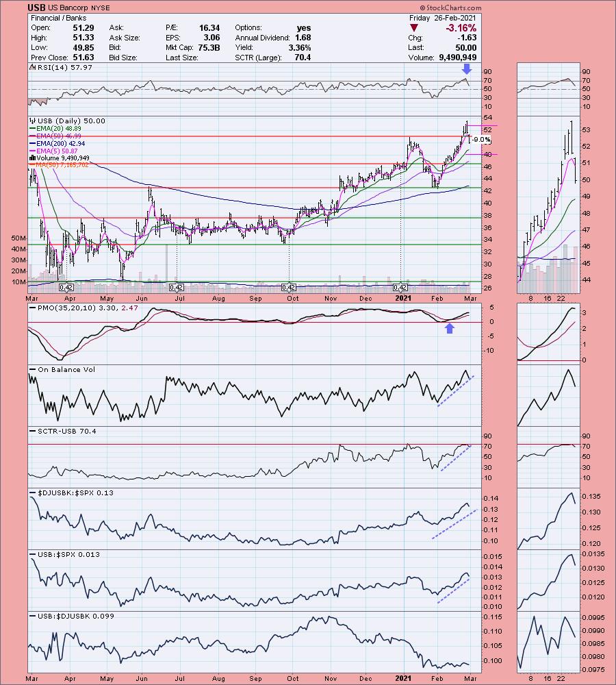Viewport: 616px width, 685px height.
Task: Click the Financial / Banks sector label
Action: pyautogui.click(x=58, y=18)
